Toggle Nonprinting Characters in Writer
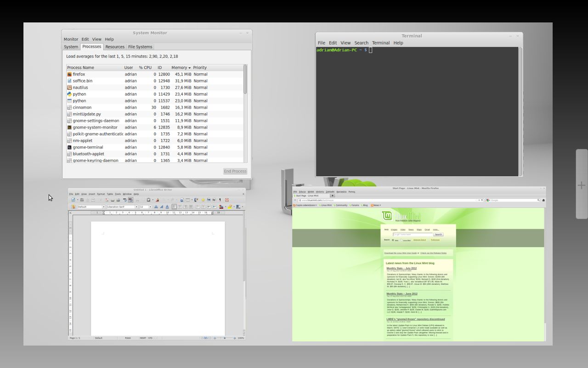Viewport: 588px width, 368px height. [220, 200]
